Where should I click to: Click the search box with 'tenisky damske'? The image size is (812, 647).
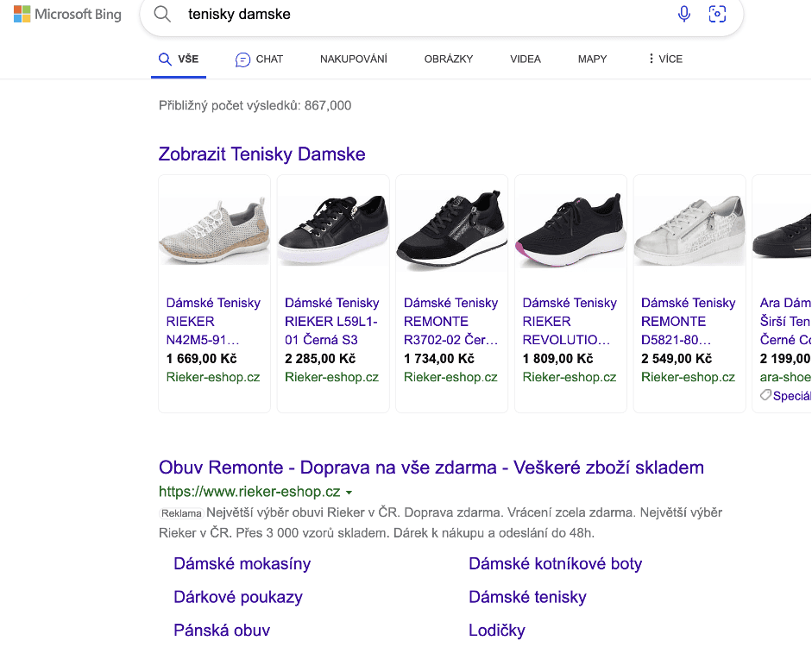tap(414, 15)
